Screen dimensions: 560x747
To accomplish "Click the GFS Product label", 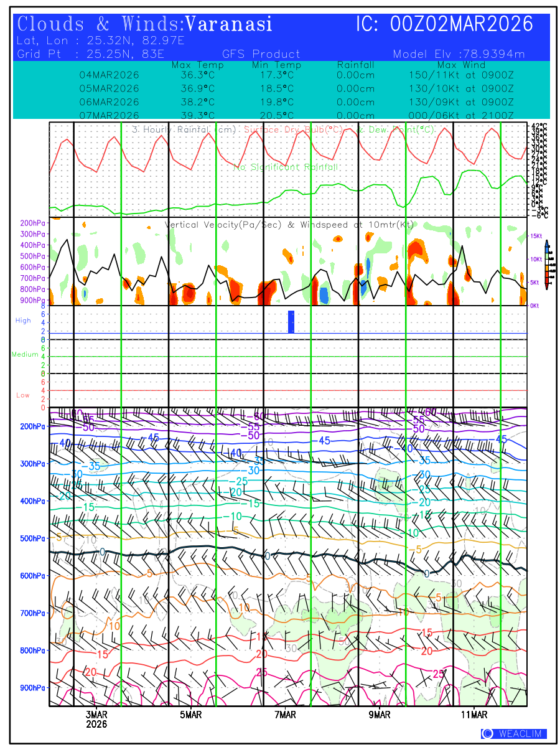I will pyautogui.click(x=261, y=54).
